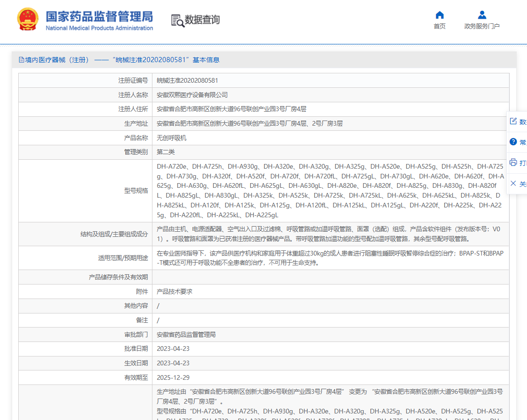Select the 注册人住所 label

(x=133, y=109)
